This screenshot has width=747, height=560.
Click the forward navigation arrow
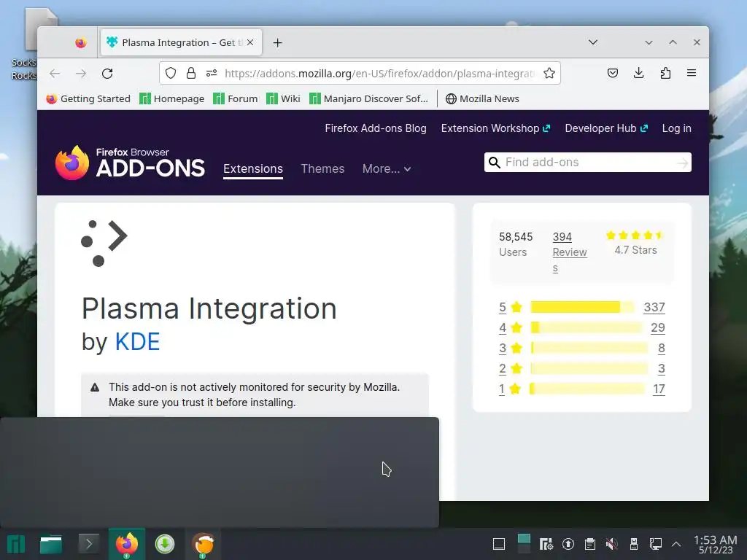(81, 74)
